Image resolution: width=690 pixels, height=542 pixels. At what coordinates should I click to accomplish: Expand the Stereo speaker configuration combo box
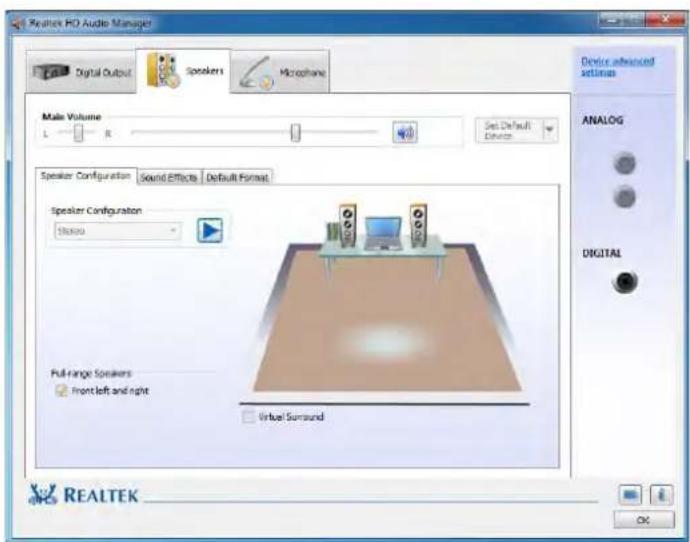[x=117, y=231]
